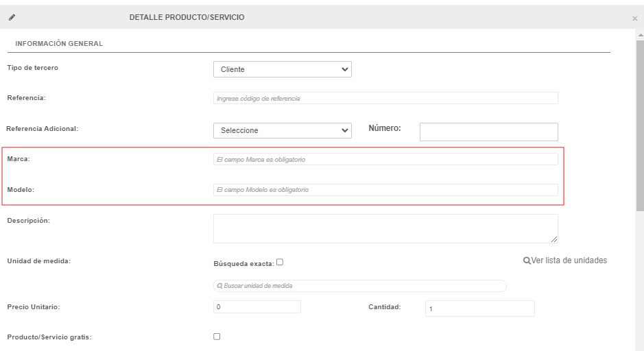644x351 pixels.
Task: Click the magnifier icon beside Ver lista de unidades
Action: [527, 261]
